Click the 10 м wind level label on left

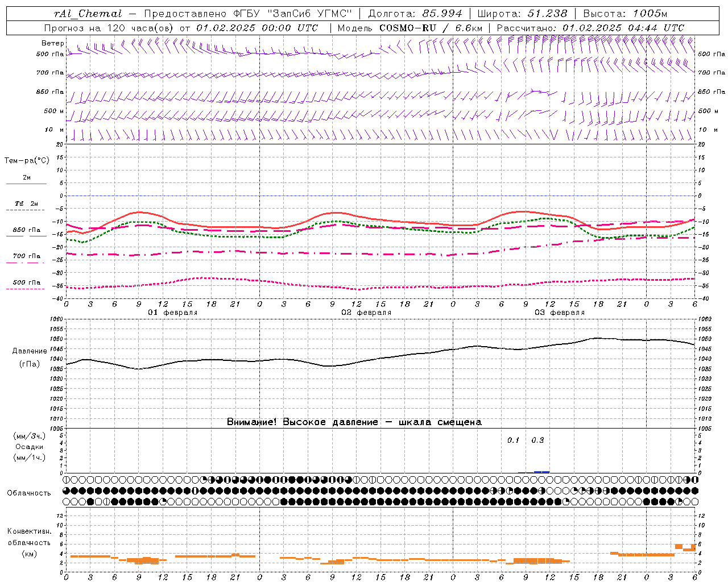pos(55,130)
